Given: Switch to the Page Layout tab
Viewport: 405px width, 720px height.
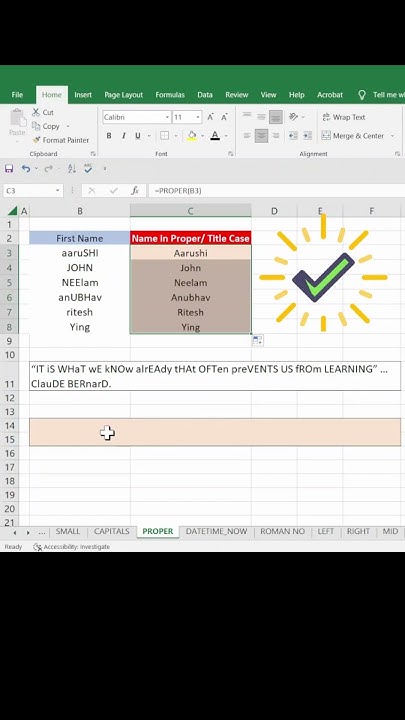Looking at the screenshot, I should click(x=124, y=95).
